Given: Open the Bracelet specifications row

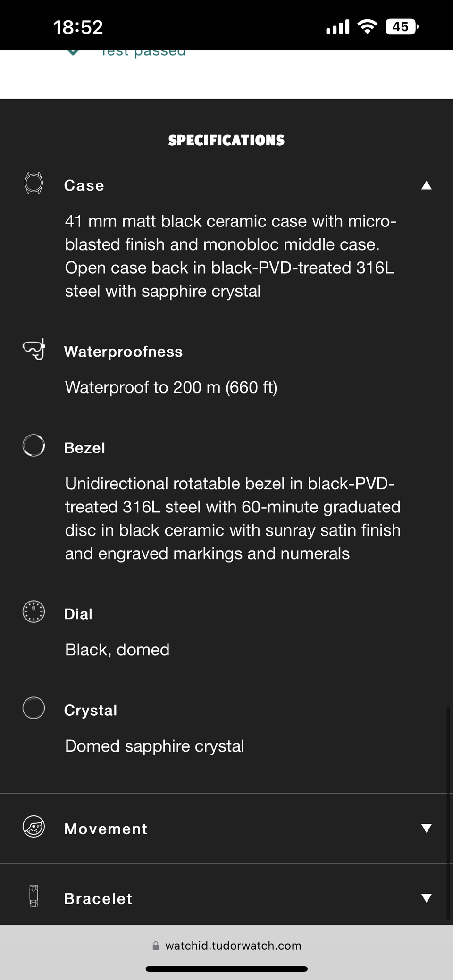Looking at the screenshot, I should (98, 898).
